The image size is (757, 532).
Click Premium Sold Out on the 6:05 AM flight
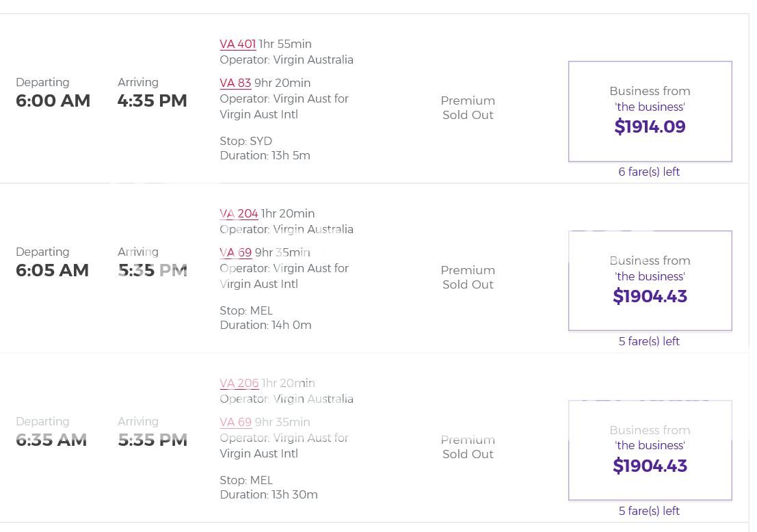point(468,278)
